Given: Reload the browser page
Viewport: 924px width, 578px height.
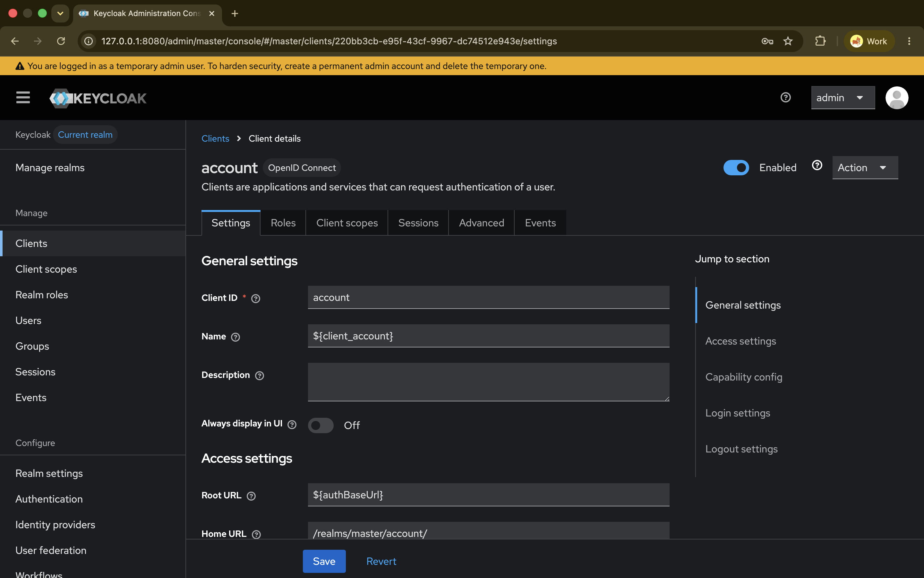Looking at the screenshot, I should pos(61,41).
